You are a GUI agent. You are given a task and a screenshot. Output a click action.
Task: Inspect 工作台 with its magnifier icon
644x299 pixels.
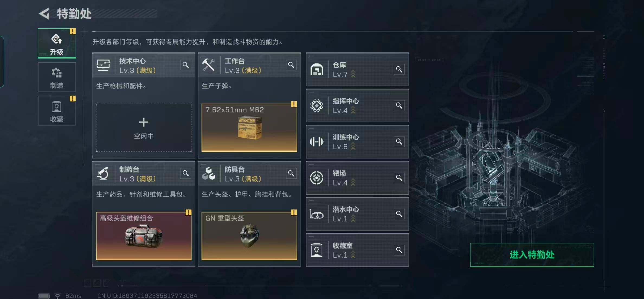point(291,65)
